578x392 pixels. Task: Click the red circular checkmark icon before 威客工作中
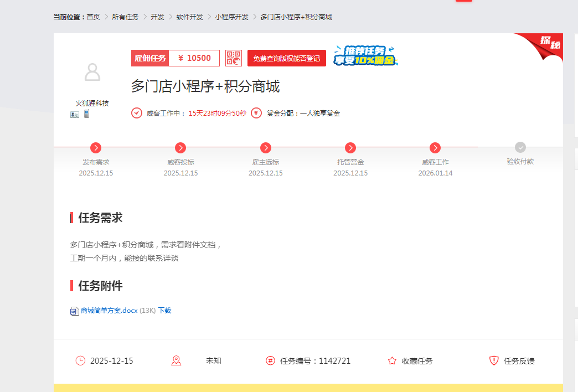tap(136, 112)
